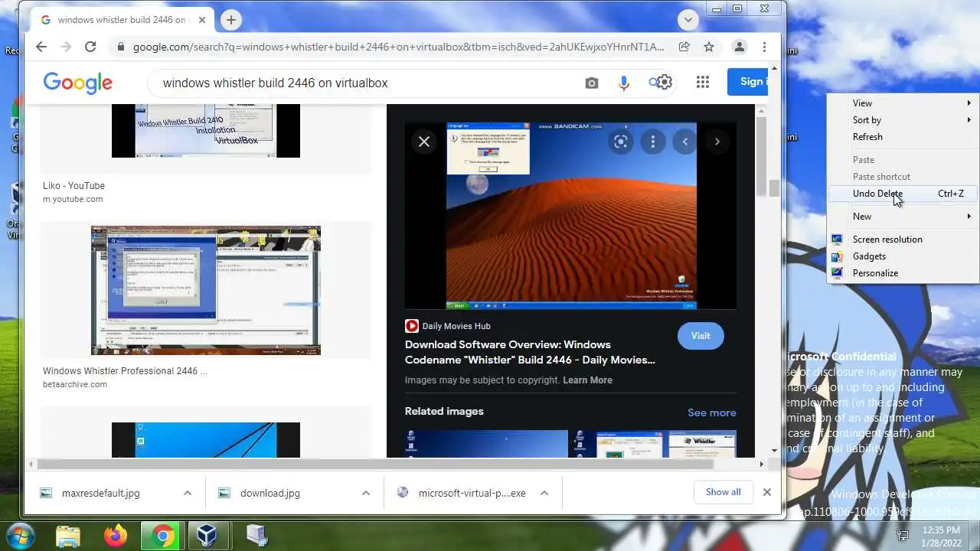Switch to Chrome taskbar button
This screenshot has width=980, height=551.
click(x=162, y=536)
